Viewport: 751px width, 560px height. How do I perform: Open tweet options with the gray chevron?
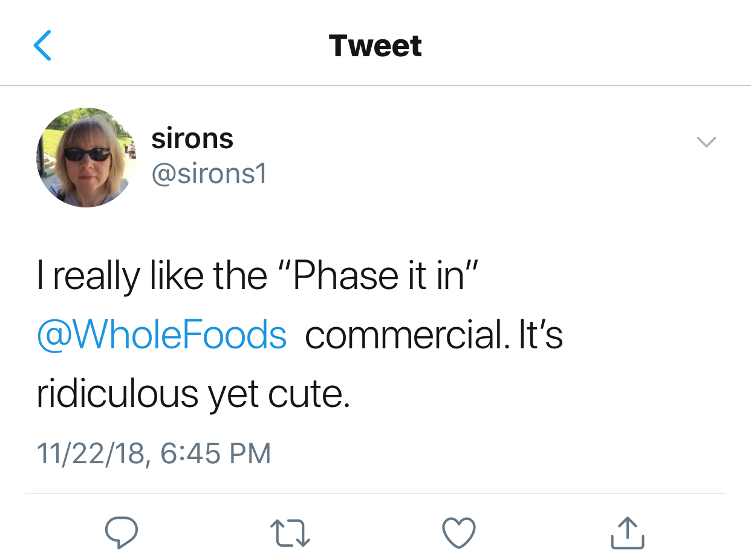pyautogui.click(x=706, y=142)
